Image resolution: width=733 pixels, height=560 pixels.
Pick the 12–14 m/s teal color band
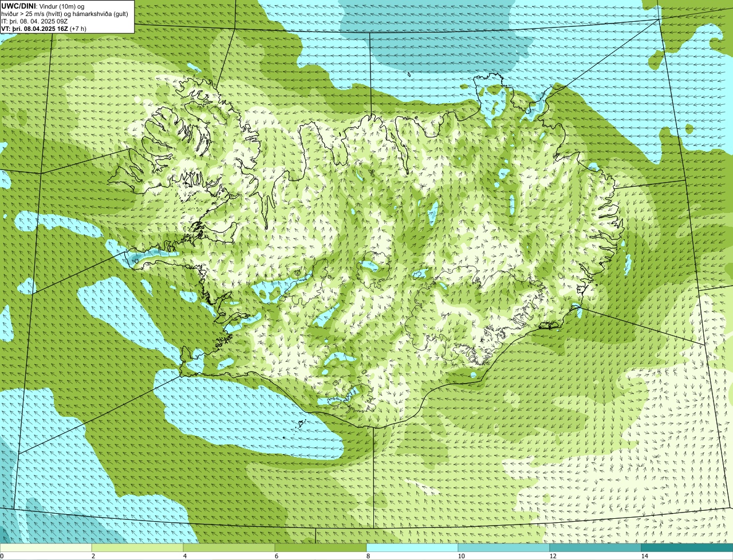click(x=596, y=548)
